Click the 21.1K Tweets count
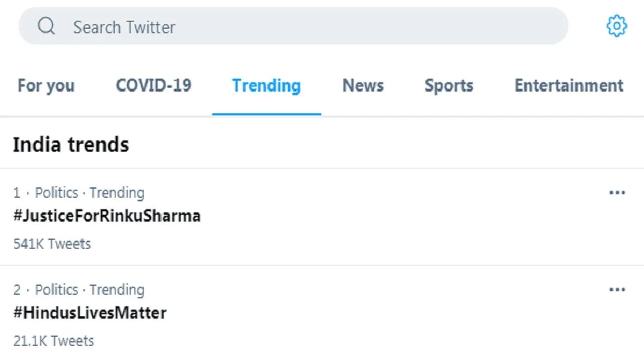The height and width of the screenshot is (362, 644). pos(53,341)
